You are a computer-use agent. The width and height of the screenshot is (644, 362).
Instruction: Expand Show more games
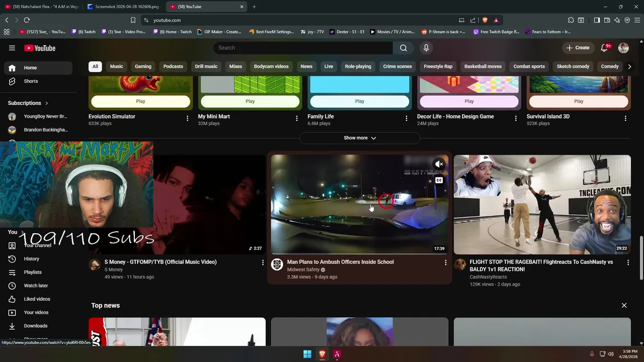(x=360, y=138)
